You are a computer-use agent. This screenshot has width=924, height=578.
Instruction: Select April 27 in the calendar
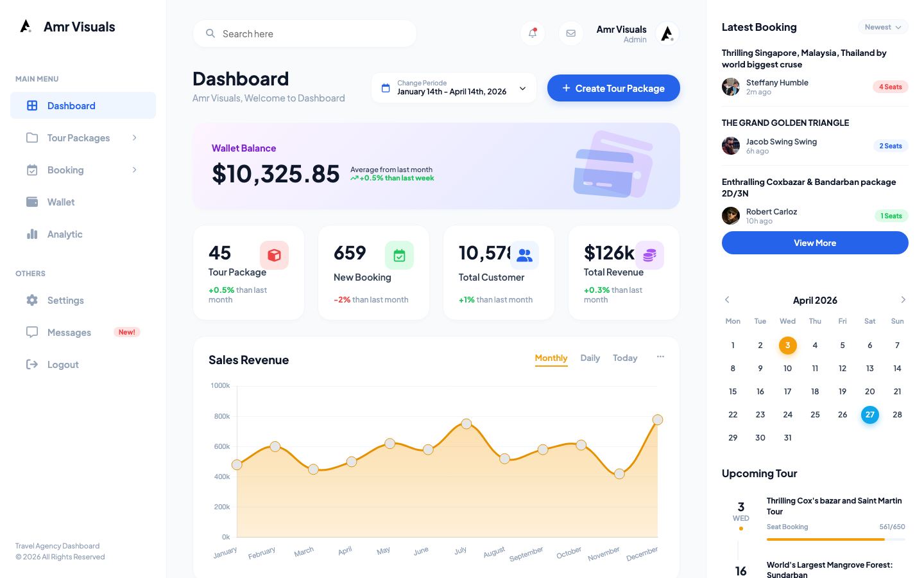click(x=870, y=415)
